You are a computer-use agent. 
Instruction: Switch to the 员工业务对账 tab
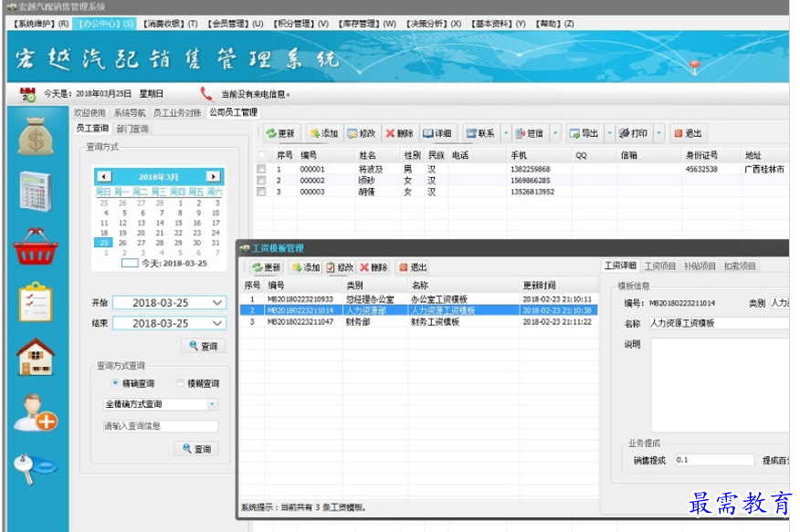tap(177, 112)
